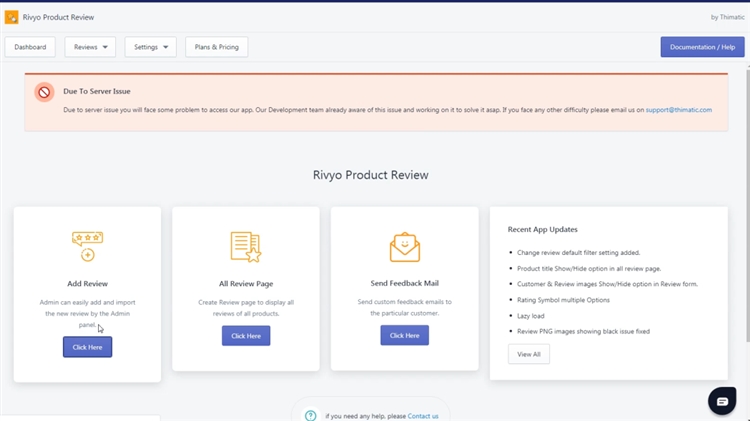Image resolution: width=750 pixels, height=421 pixels.
Task: Expand the Reviews dropdown menu
Action: tap(90, 47)
